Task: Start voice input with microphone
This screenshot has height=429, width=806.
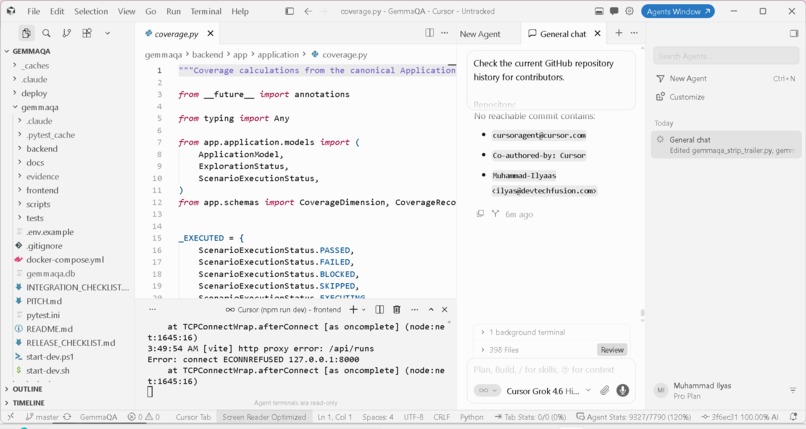Action: (x=622, y=390)
